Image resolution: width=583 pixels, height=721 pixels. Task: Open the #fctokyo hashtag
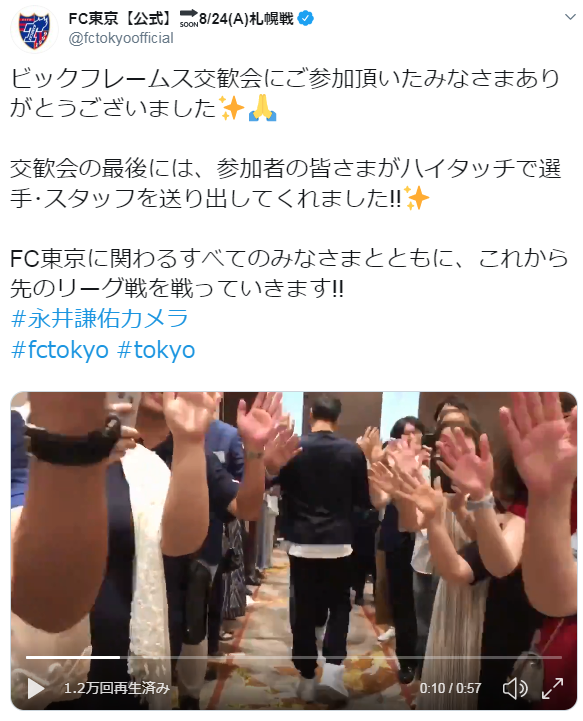pos(60,350)
